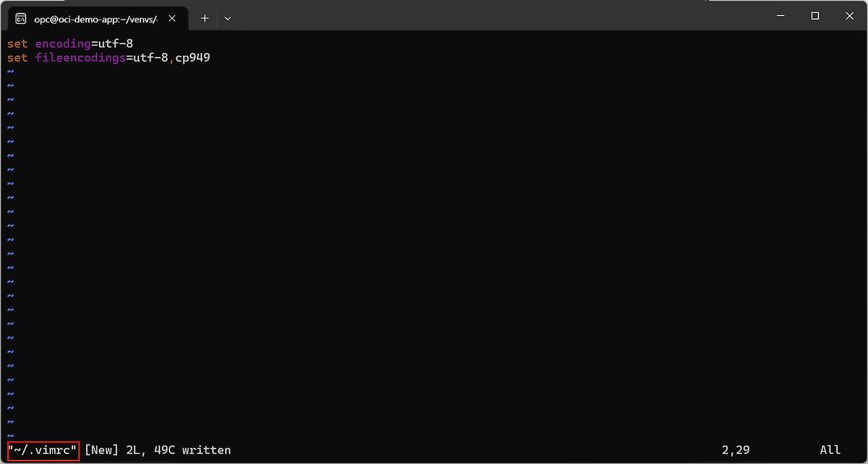Close the opc@oci-demo-app terminal tab
The image size is (868, 464).
pyautogui.click(x=172, y=18)
